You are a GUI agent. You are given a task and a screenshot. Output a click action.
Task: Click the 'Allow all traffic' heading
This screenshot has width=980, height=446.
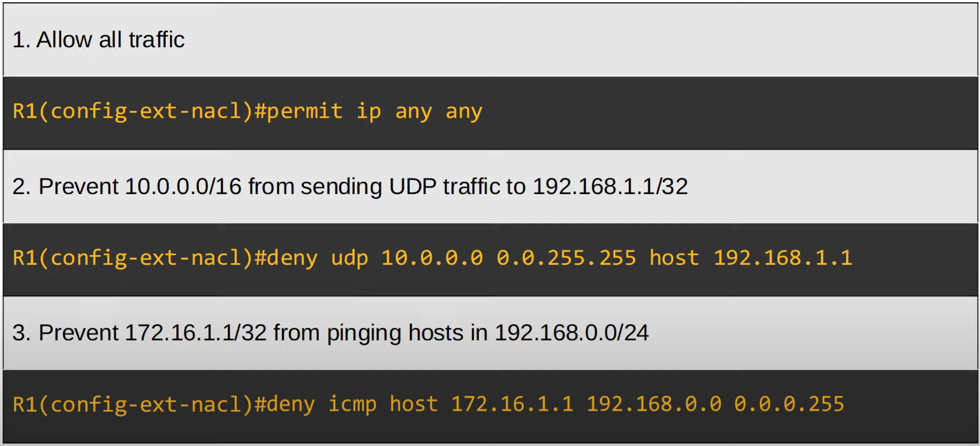(x=98, y=40)
